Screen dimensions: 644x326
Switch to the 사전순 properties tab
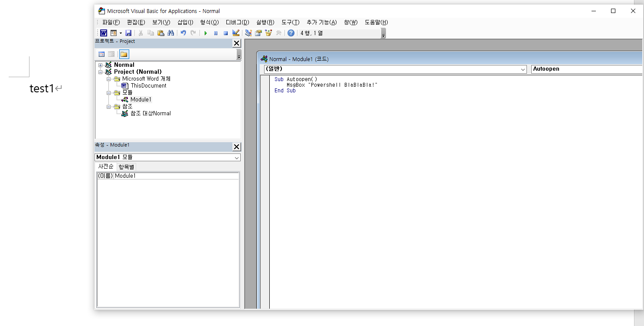[106, 166]
